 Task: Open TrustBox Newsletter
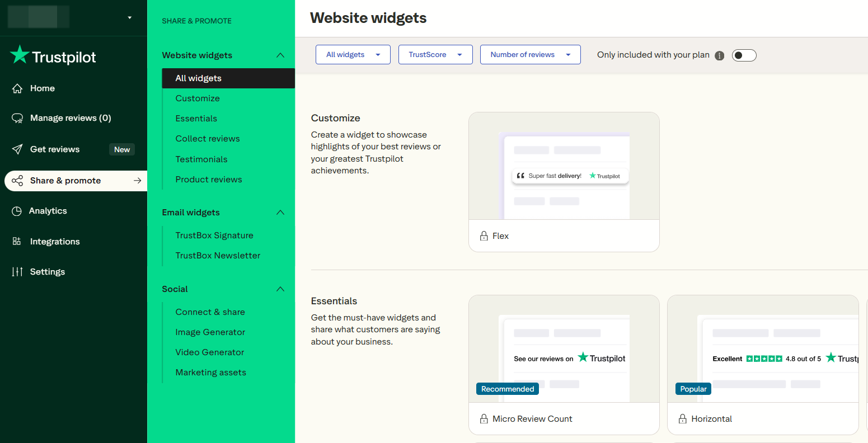218,256
